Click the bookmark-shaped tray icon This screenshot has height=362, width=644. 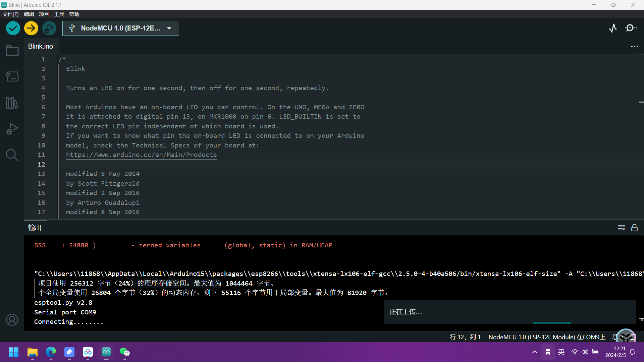(x=548, y=352)
